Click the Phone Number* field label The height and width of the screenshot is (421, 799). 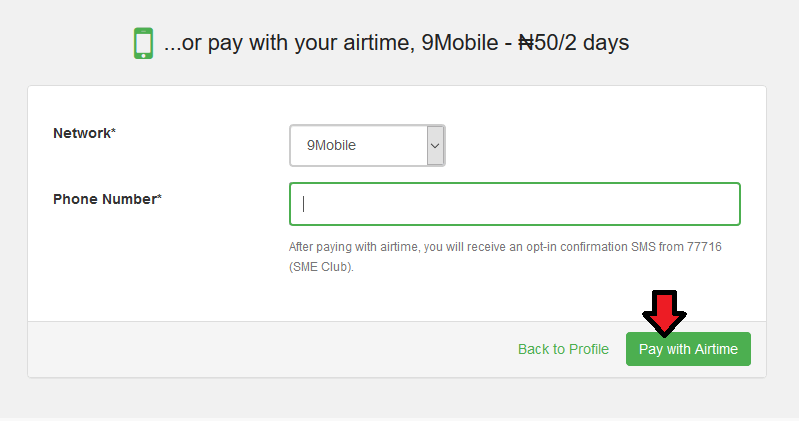click(x=107, y=199)
